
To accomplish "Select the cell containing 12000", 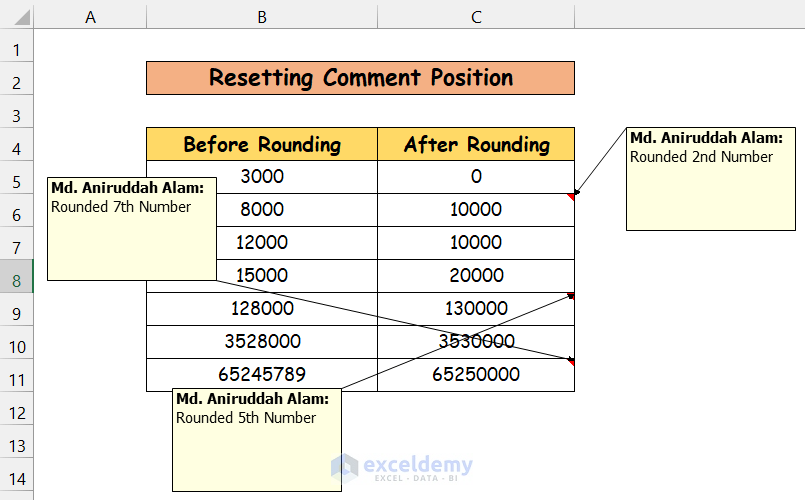I will [x=262, y=242].
